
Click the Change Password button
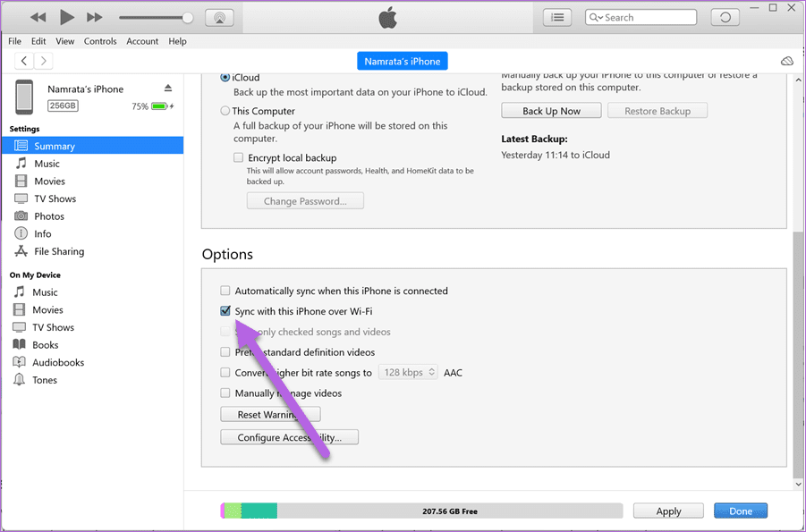click(305, 201)
